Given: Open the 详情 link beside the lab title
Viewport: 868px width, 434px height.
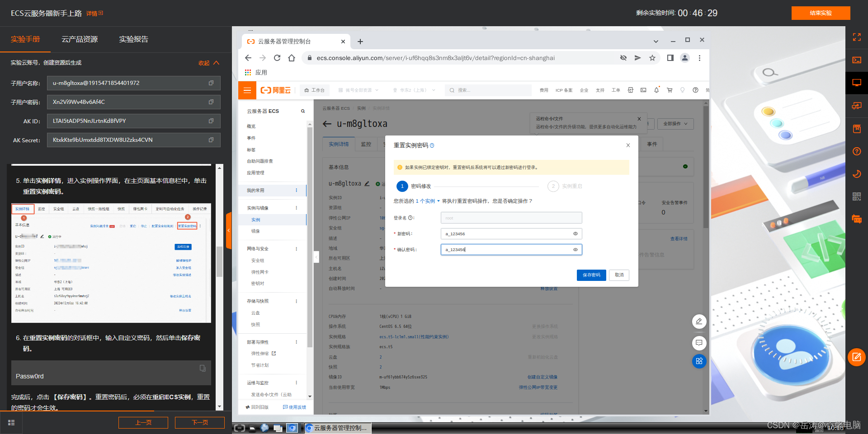Looking at the screenshot, I should pyautogui.click(x=94, y=14).
